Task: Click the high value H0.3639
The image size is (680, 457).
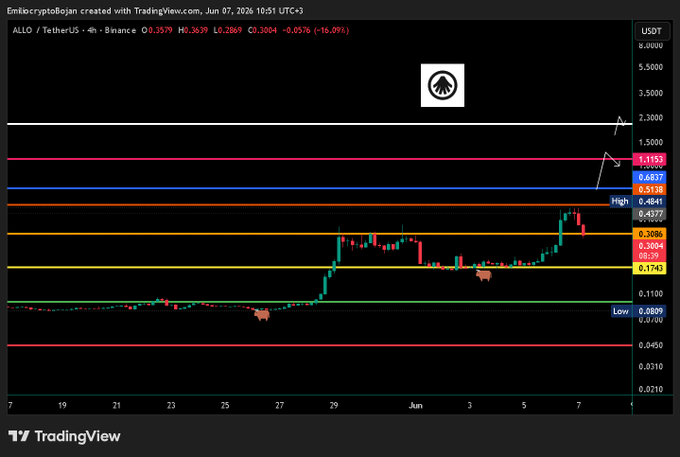Action: point(193,30)
